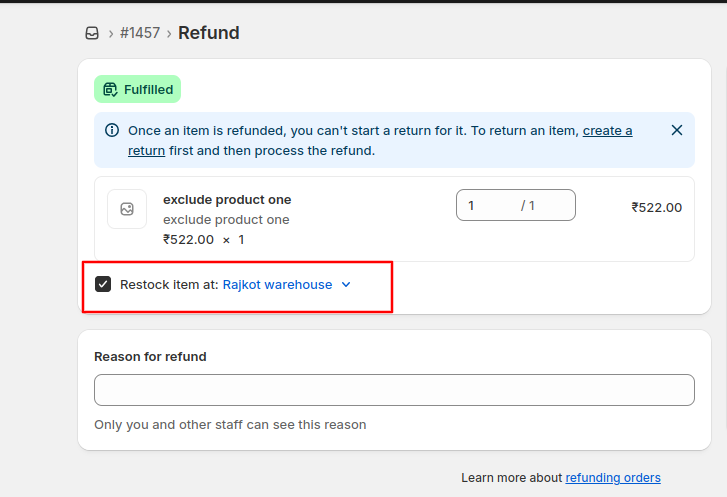Screen dimensions: 727x497
Task: Expand the chevron next to Rajkot warehouse
Action: pyautogui.click(x=346, y=284)
